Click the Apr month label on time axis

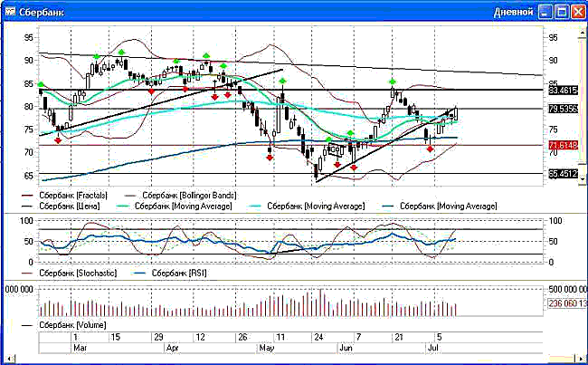[x=173, y=348]
